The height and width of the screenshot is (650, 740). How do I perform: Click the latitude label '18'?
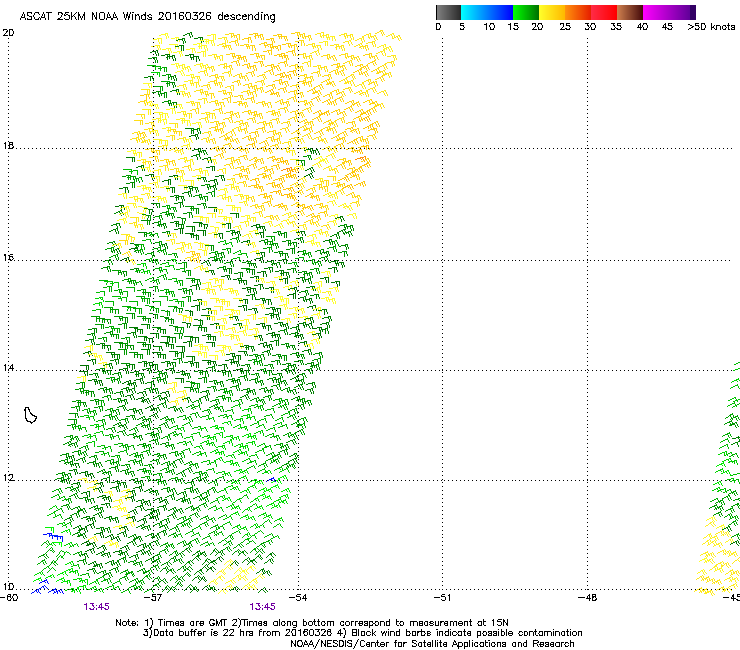click(x=8, y=145)
